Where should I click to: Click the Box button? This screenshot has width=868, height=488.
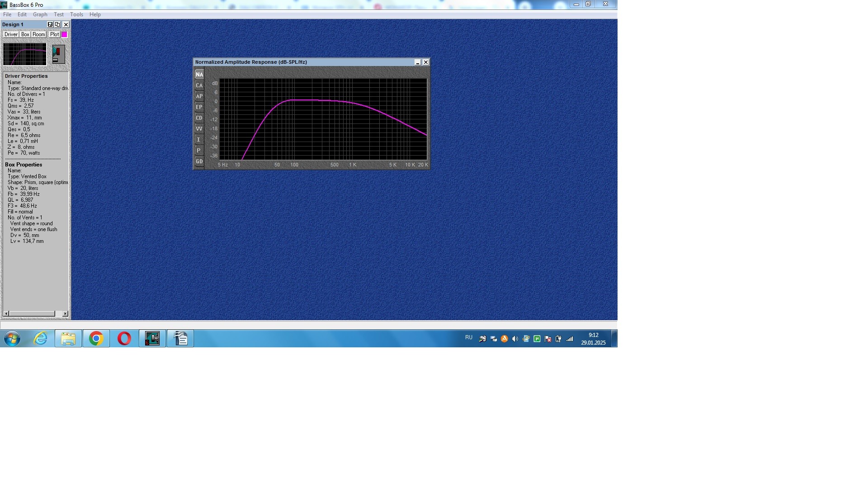coord(25,34)
